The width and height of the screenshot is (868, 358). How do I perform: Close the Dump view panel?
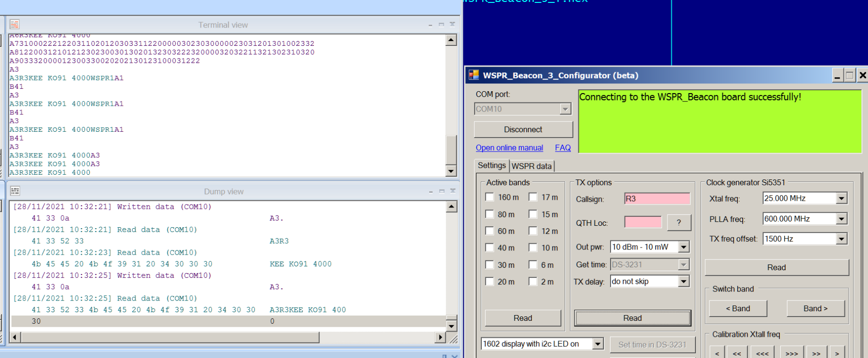point(453,191)
